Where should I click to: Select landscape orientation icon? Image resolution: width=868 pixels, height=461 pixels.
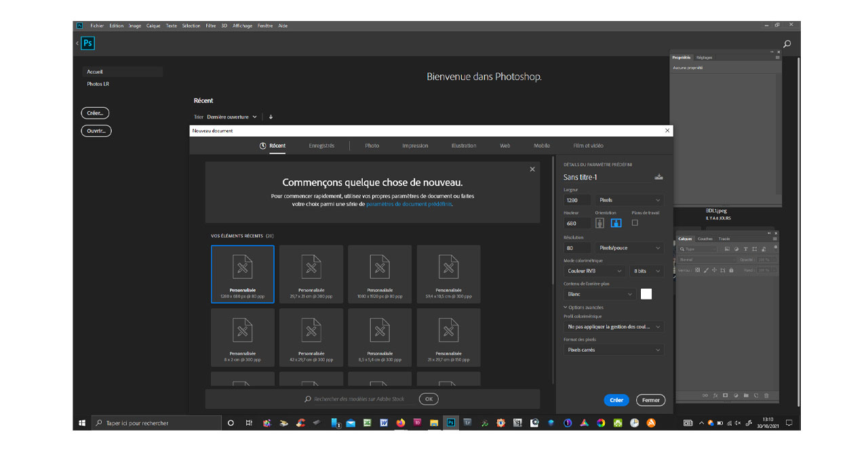(616, 222)
